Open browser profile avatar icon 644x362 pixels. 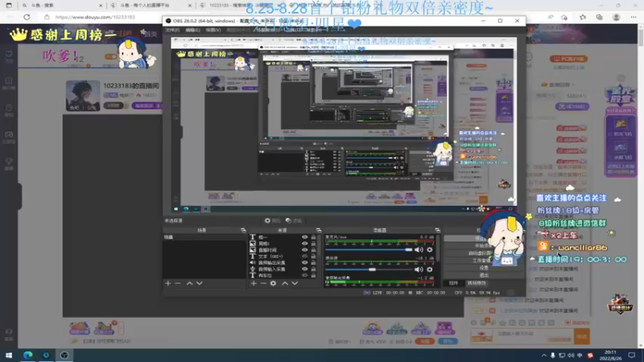[616, 17]
